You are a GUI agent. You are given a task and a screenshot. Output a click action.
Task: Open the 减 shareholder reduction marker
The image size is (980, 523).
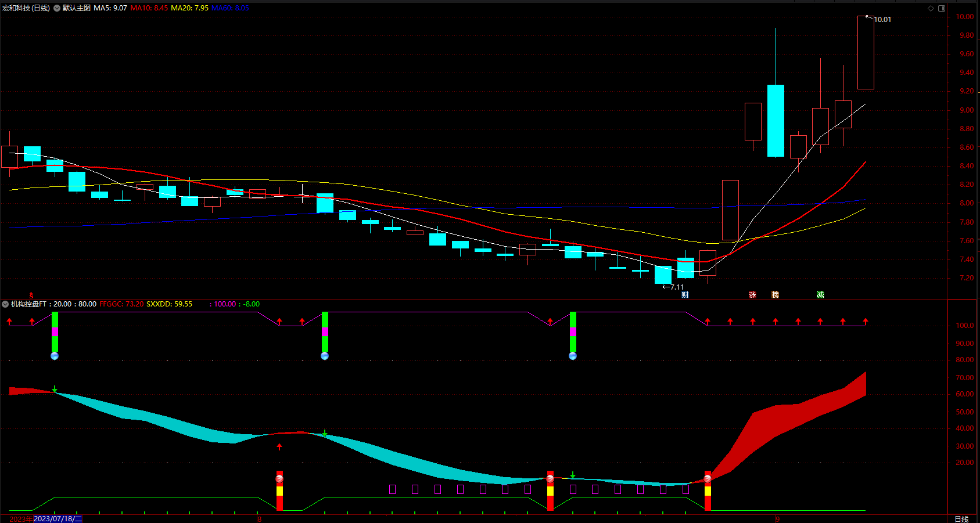820,295
